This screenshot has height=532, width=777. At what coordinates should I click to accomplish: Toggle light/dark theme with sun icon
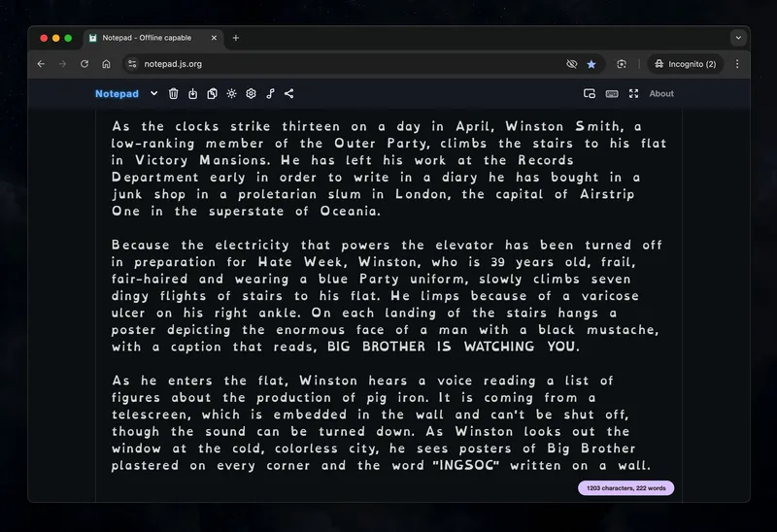(231, 94)
